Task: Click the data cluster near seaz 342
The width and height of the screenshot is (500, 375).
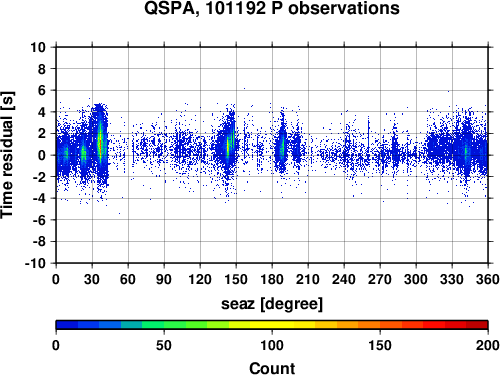Action: pyautogui.click(x=467, y=150)
